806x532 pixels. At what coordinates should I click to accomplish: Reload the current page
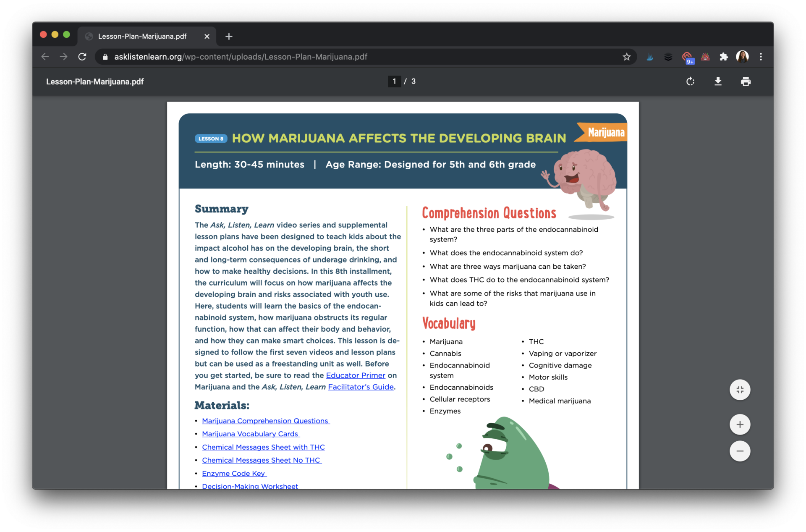tap(82, 57)
